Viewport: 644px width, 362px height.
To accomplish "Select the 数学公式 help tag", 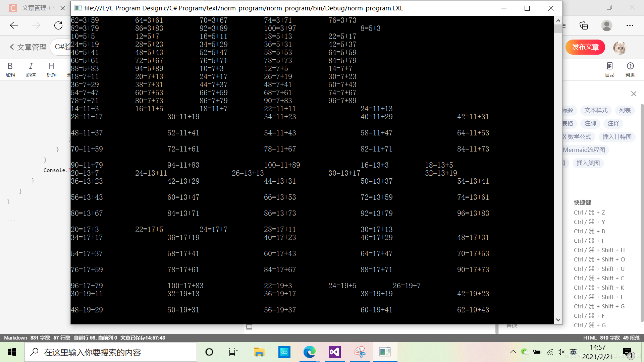I will tap(579, 137).
